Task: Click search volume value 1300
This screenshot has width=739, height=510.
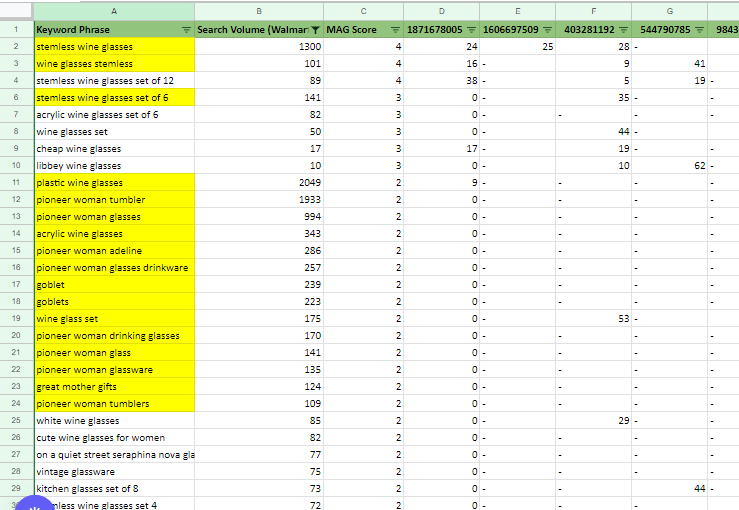Action: pyautogui.click(x=259, y=47)
